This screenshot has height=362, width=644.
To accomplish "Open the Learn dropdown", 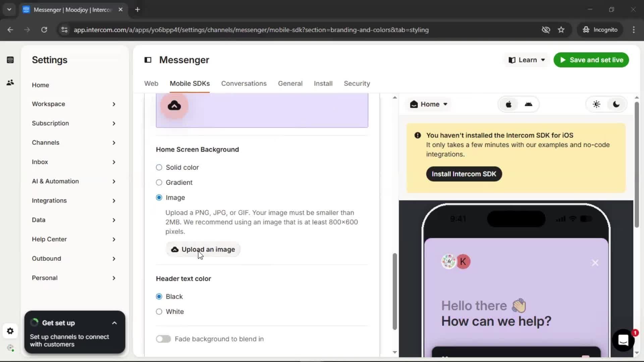I will 527,60.
